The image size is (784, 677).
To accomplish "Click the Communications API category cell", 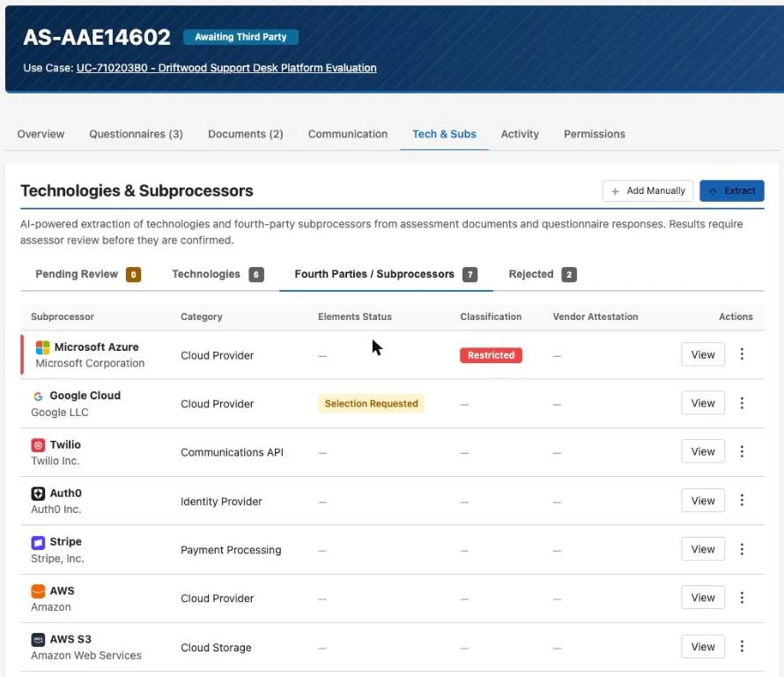I will click(232, 452).
